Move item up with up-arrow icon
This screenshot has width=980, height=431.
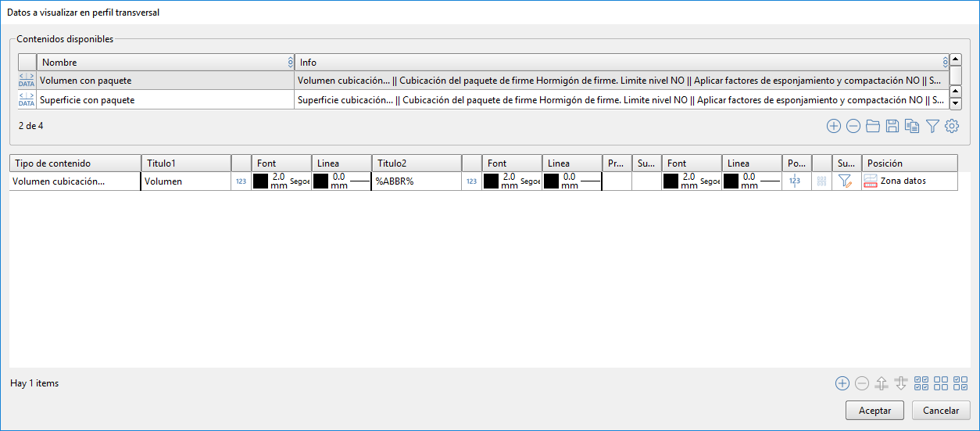pos(882,383)
